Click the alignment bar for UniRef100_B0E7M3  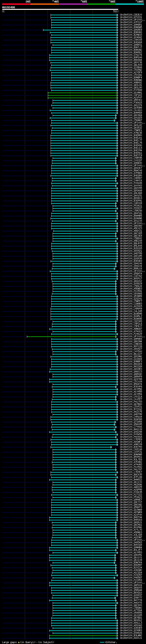(x=81, y=447)
